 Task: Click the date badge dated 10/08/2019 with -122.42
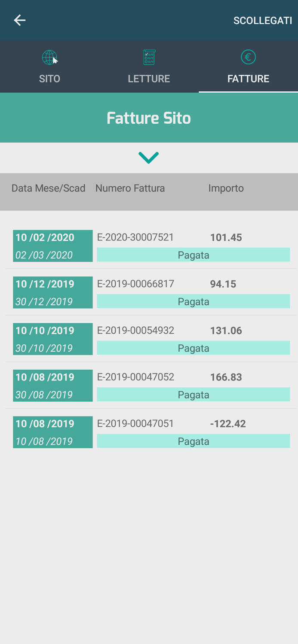click(52, 432)
